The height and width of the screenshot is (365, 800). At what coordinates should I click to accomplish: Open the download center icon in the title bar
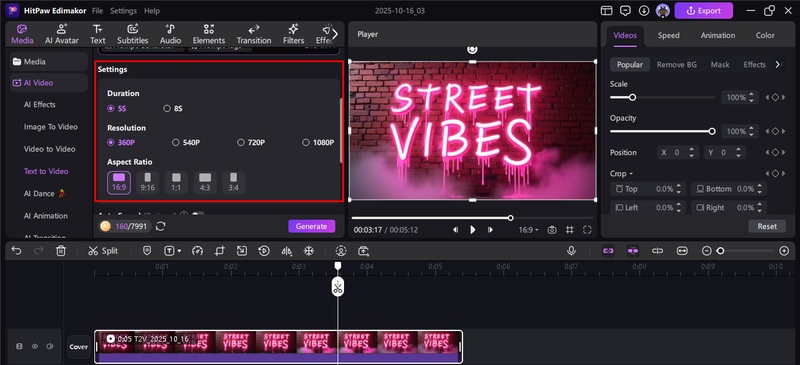pyautogui.click(x=644, y=10)
